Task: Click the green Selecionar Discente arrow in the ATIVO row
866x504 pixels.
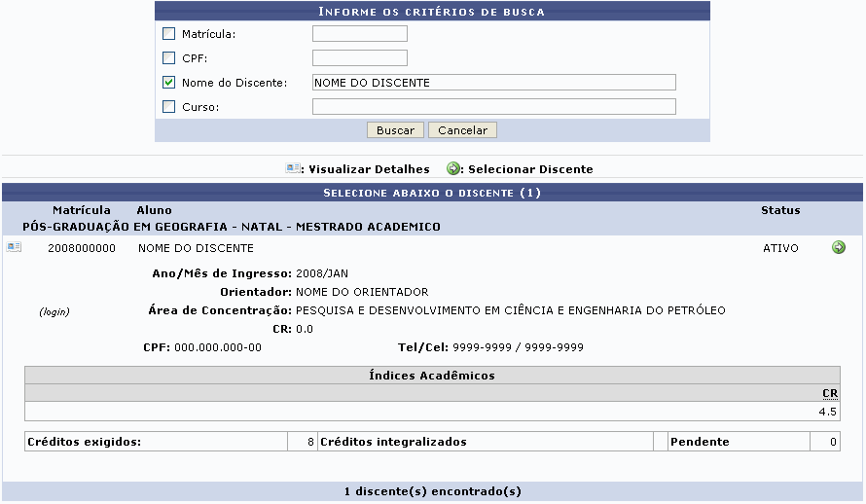Action: (x=839, y=247)
